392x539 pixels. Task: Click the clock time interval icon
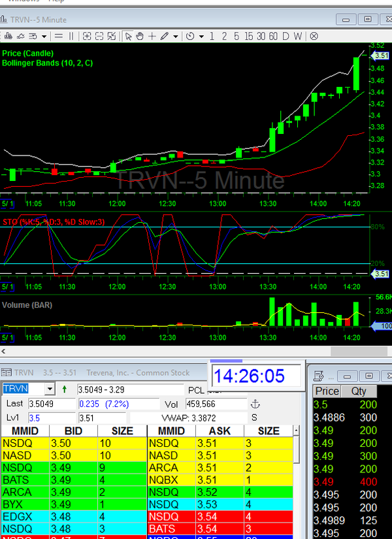point(190,36)
